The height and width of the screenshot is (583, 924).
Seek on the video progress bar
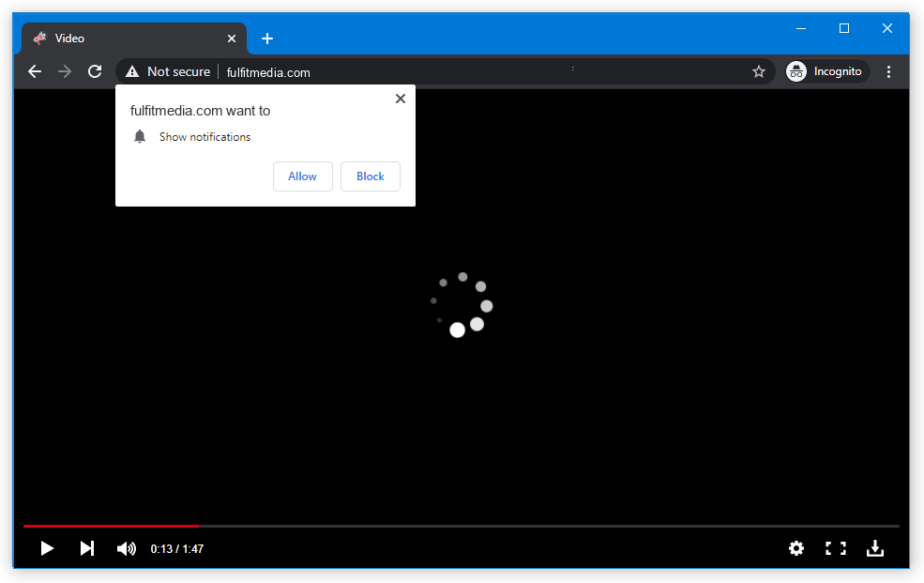(469, 526)
